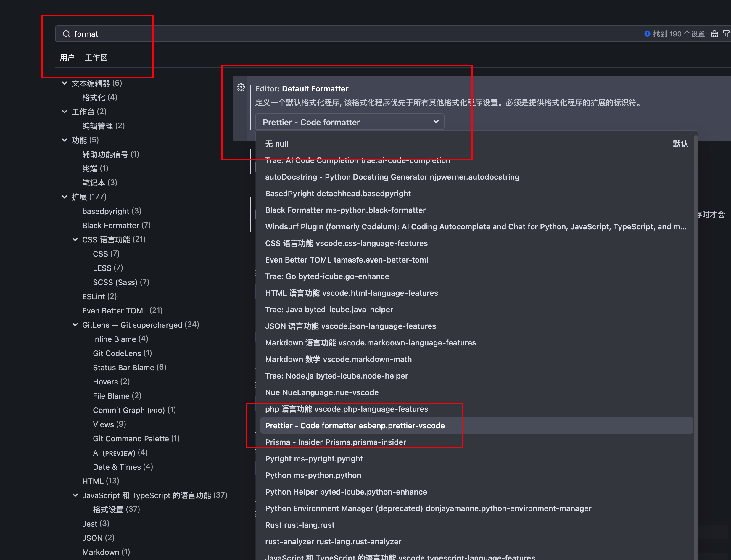Choose Windsurf Plugin (formerly Codeium) option
Image resolution: width=731 pixels, height=560 pixels.
coord(477,227)
